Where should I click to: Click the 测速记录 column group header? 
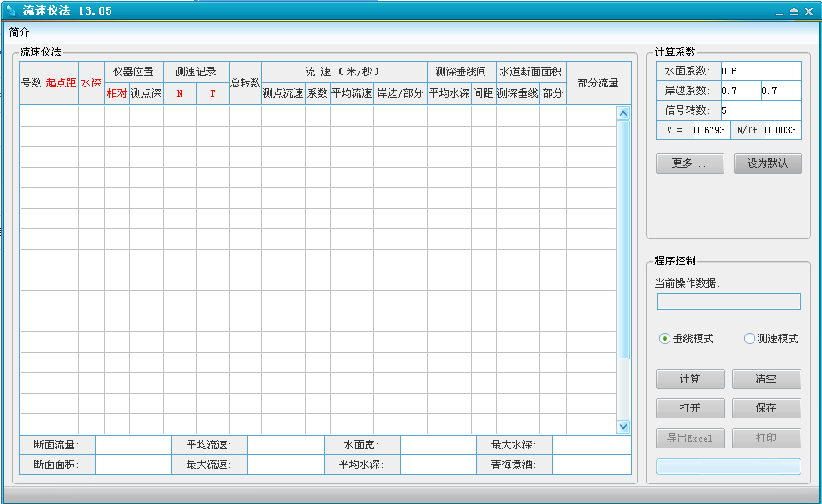tap(196, 72)
